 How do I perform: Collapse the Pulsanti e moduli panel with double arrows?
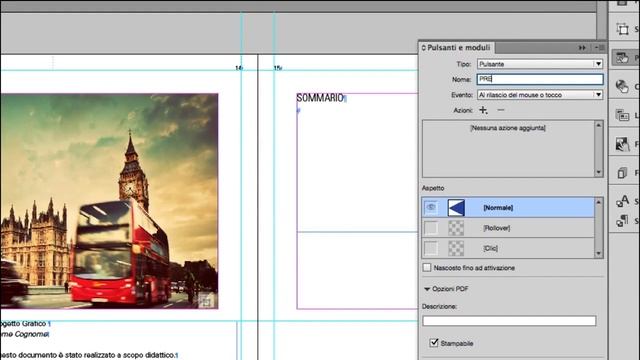582,48
